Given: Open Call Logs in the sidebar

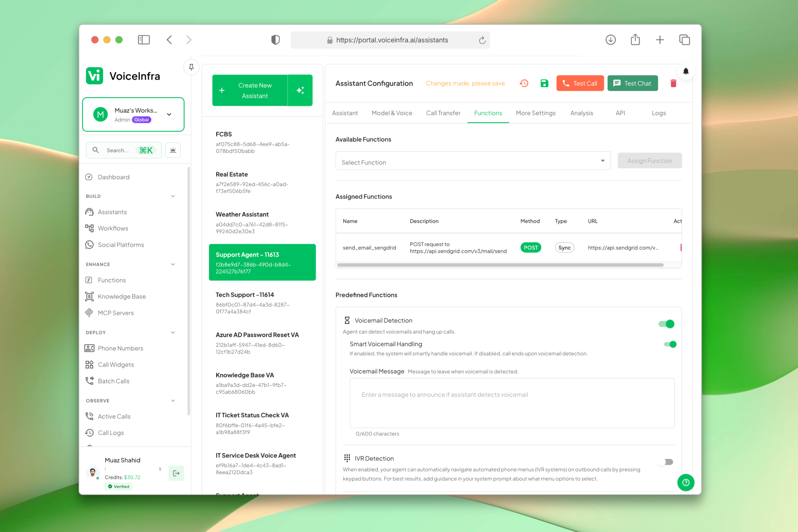Looking at the screenshot, I should [x=111, y=433].
